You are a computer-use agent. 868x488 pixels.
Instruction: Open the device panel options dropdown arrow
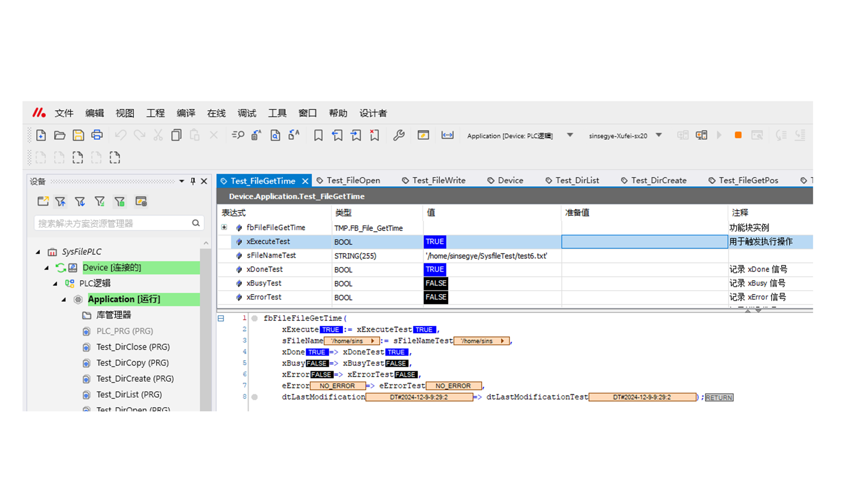point(182,181)
